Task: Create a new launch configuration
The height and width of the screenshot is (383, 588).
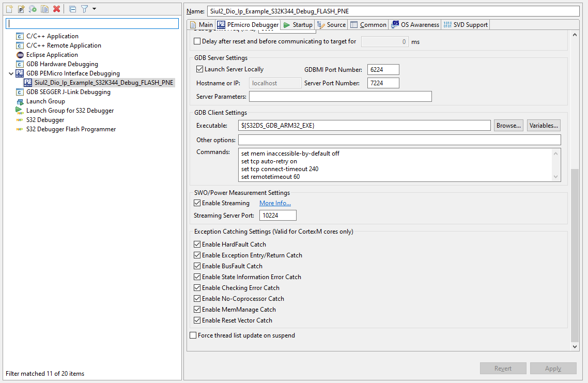Action: [9, 9]
